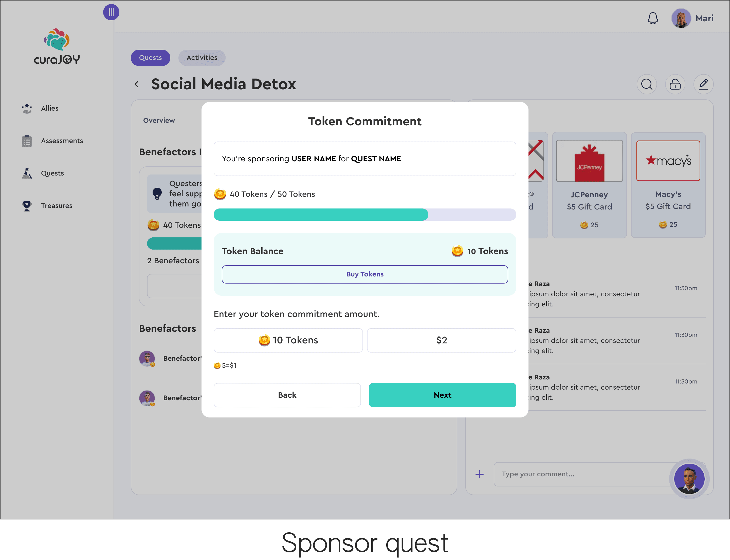Viewport: 730px width, 560px height.
Task: Select the Macy's $5 Gift Card
Action: click(668, 185)
